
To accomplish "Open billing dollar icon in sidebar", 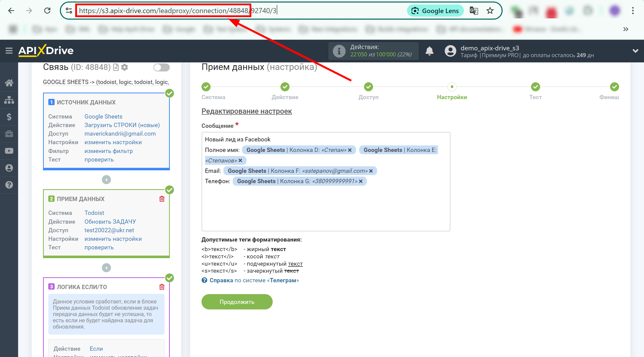I will 9,117.
